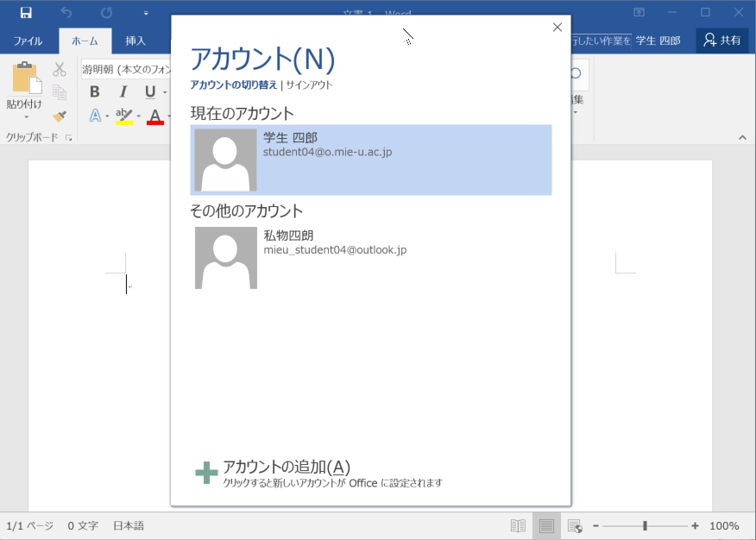Select current account student04@o.mie-u.ac.jp
Image resolution: width=756 pixels, height=540 pixels.
[x=371, y=160]
